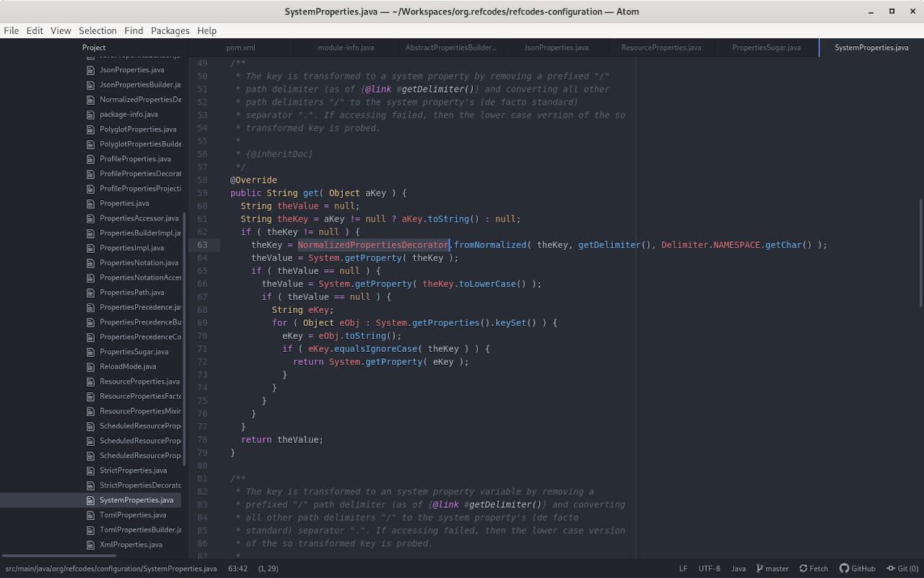Screen dimensions: 924x578
Task: Click the GitHub octocat icon in status bar
Action: coord(844,569)
